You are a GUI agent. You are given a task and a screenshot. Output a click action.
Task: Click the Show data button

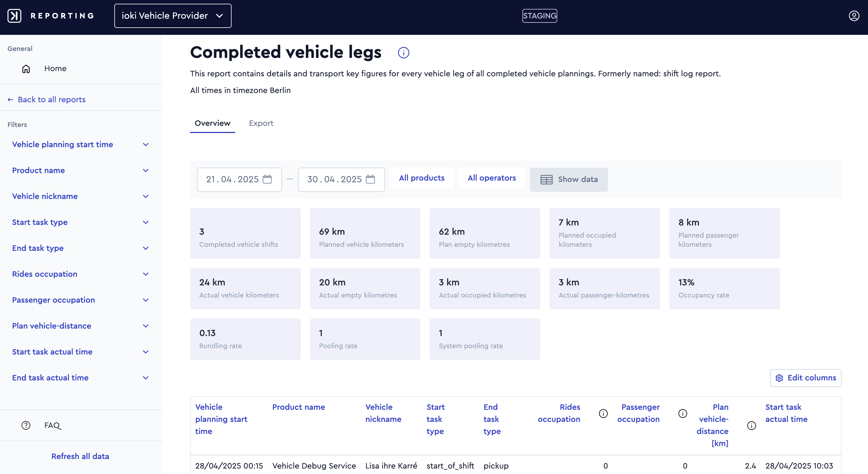[x=568, y=180]
